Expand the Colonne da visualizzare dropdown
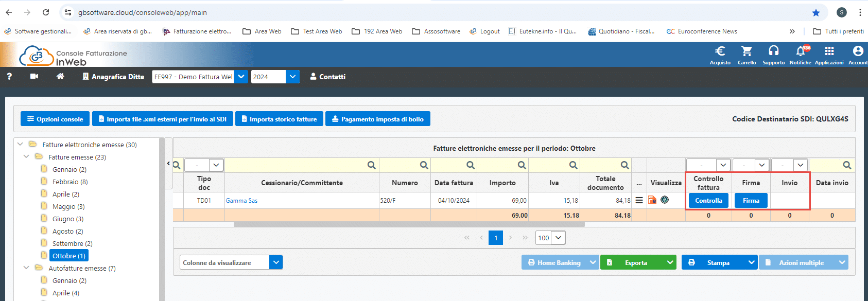 coord(276,262)
